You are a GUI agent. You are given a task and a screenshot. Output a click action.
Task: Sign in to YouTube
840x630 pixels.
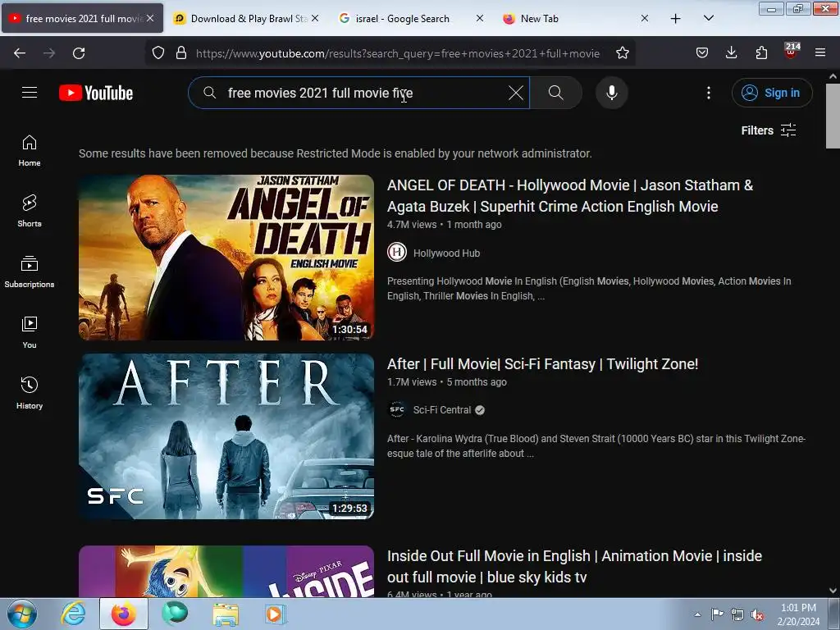click(x=771, y=93)
